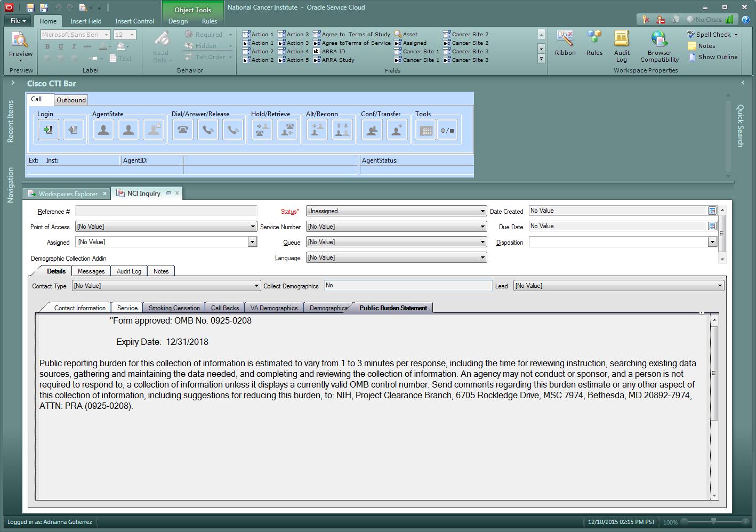The image size is (756, 532).
Task: Click the first Dial/Answer/Release phone icon
Action: (183, 130)
